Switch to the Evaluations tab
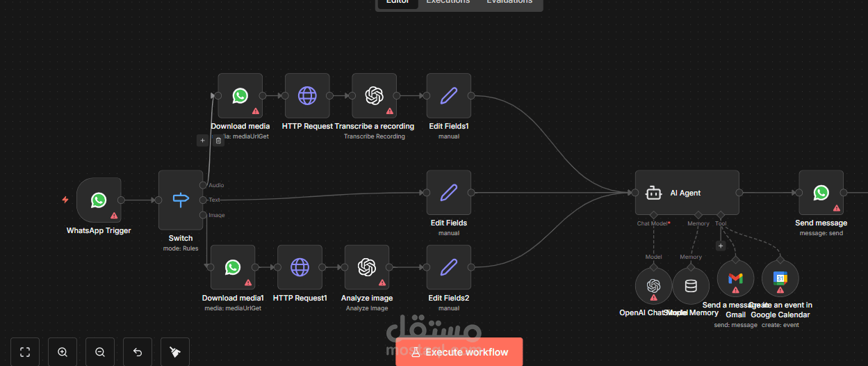Screen dimensions: 868x366 509,2
